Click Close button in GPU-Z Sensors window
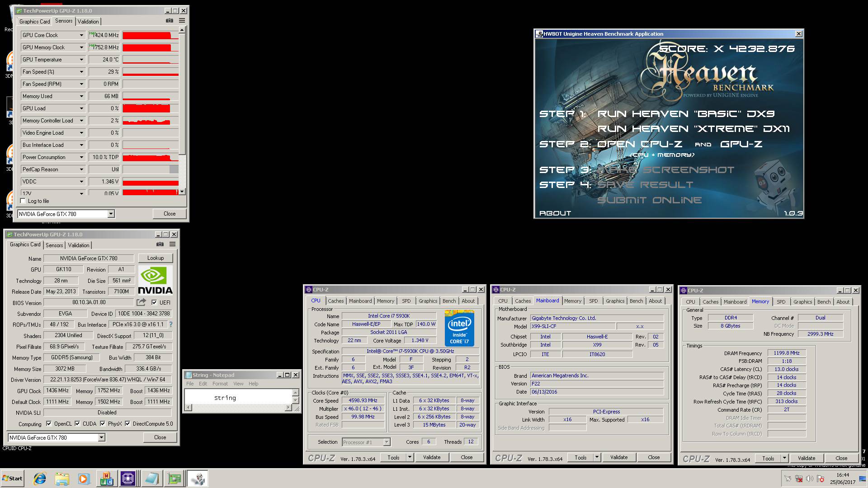868x488 pixels. point(170,214)
